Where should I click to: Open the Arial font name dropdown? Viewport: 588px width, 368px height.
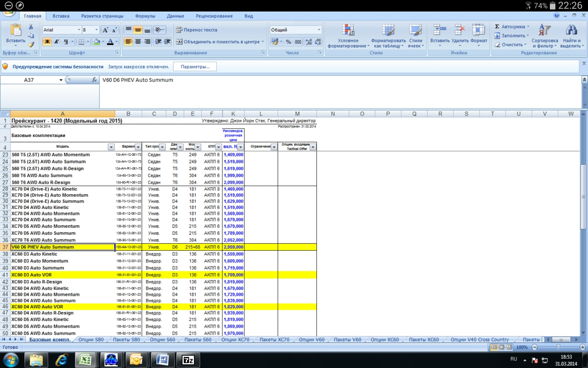(78, 30)
